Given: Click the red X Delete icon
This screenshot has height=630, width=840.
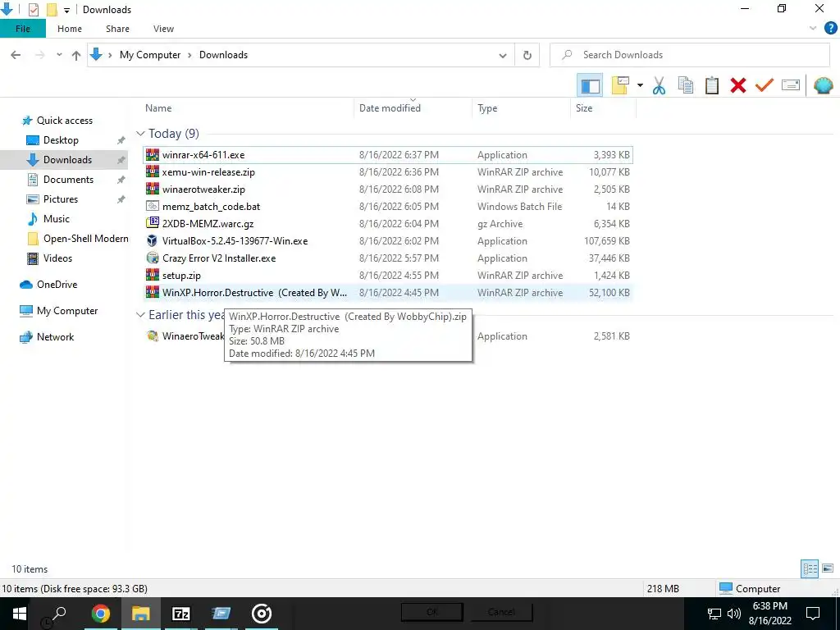Looking at the screenshot, I should point(738,85).
